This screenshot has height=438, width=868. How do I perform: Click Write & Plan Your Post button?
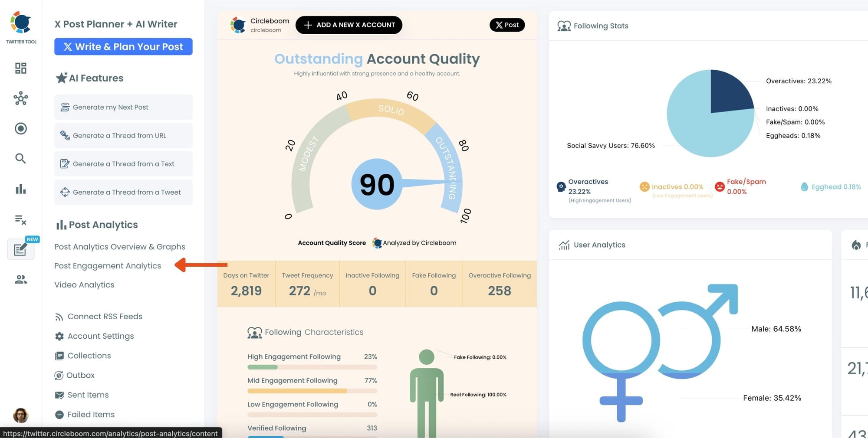123,46
